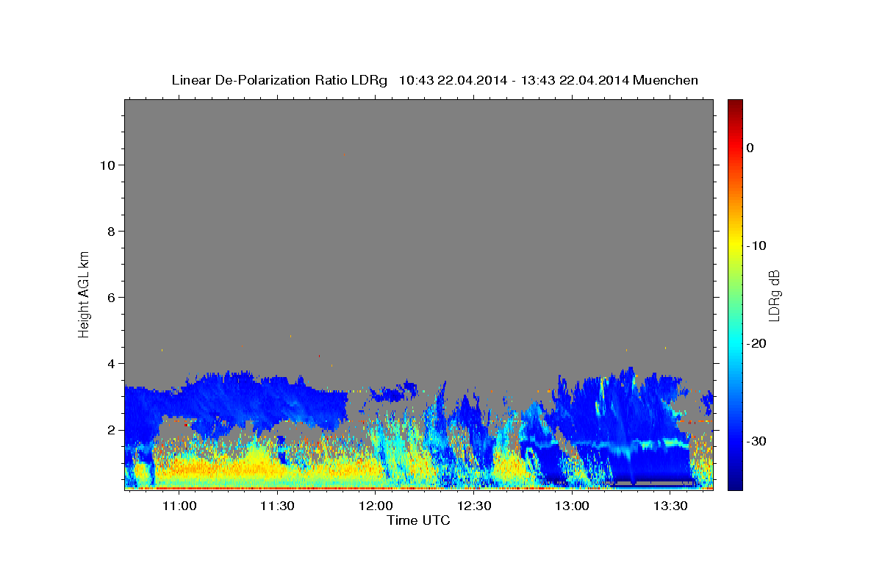The height and width of the screenshot is (588, 882).
Task: Click the height tick label 8
Action: click(111, 232)
